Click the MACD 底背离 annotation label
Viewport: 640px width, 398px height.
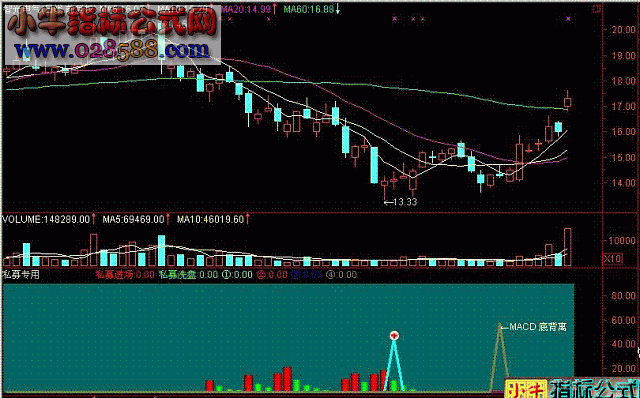[538, 327]
